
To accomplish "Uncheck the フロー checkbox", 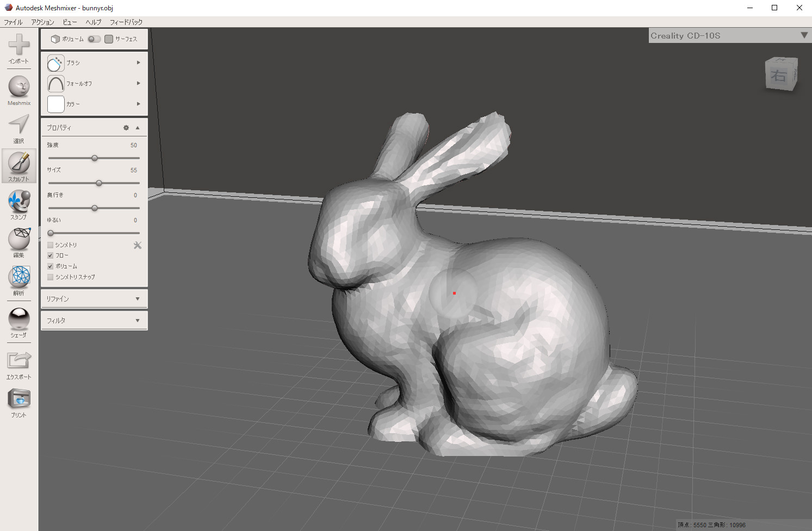I will click(x=51, y=255).
